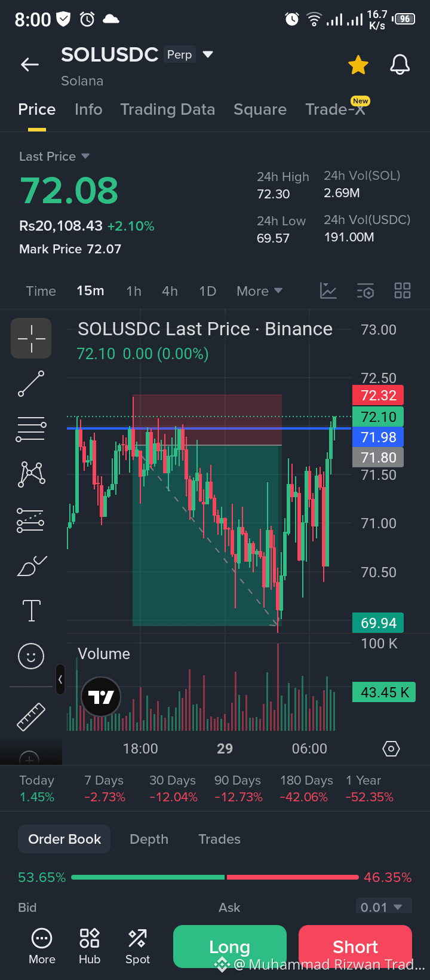This screenshot has width=430, height=980.
Task: Tap the red Short button
Action: coord(355,947)
